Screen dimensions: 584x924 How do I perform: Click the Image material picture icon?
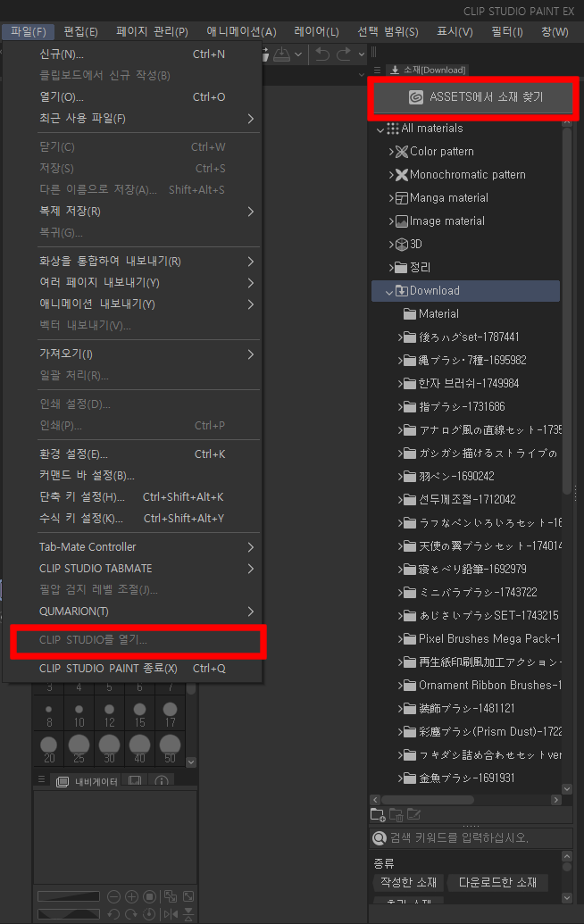402,221
